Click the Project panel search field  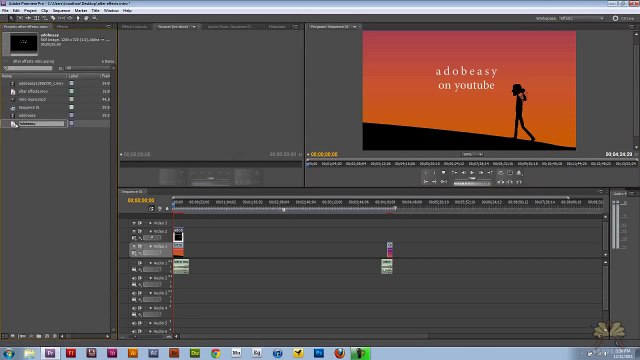(x=29, y=68)
